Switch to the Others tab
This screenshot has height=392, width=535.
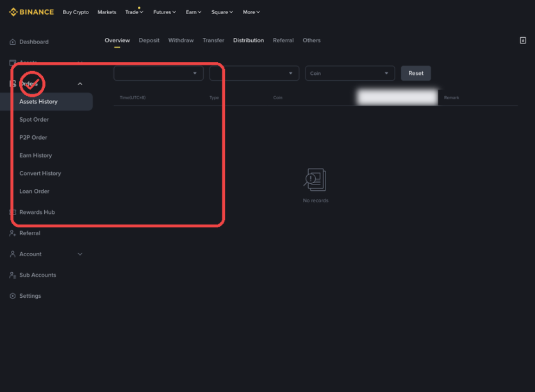point(311,40)
